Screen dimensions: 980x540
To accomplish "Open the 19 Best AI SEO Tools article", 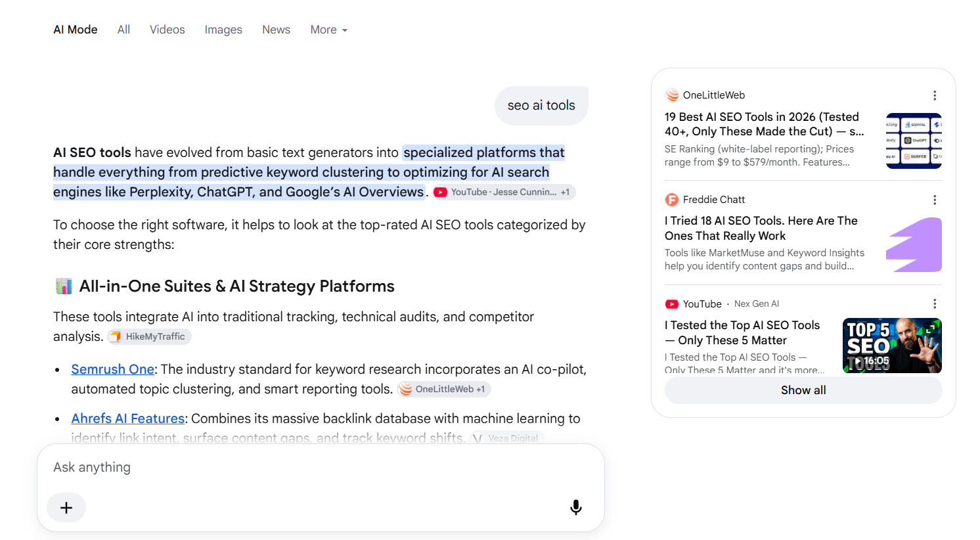I will tap(764, 124).
